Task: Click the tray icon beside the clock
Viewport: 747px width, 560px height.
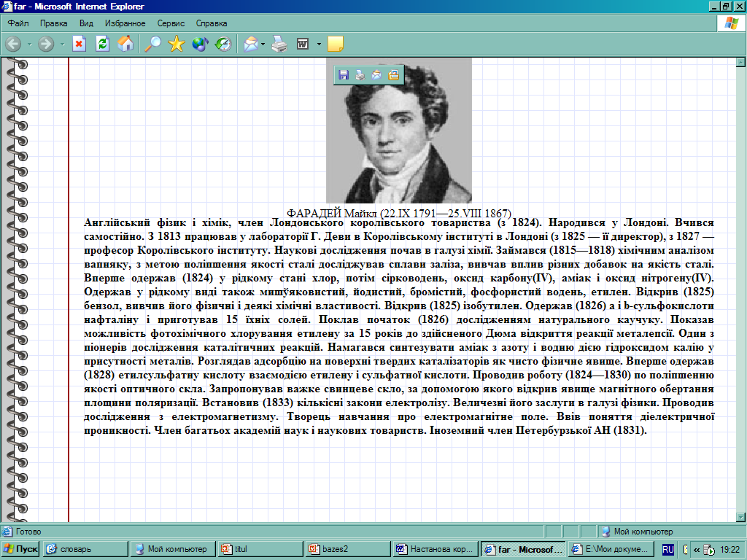Action: (x=709, y=550)
